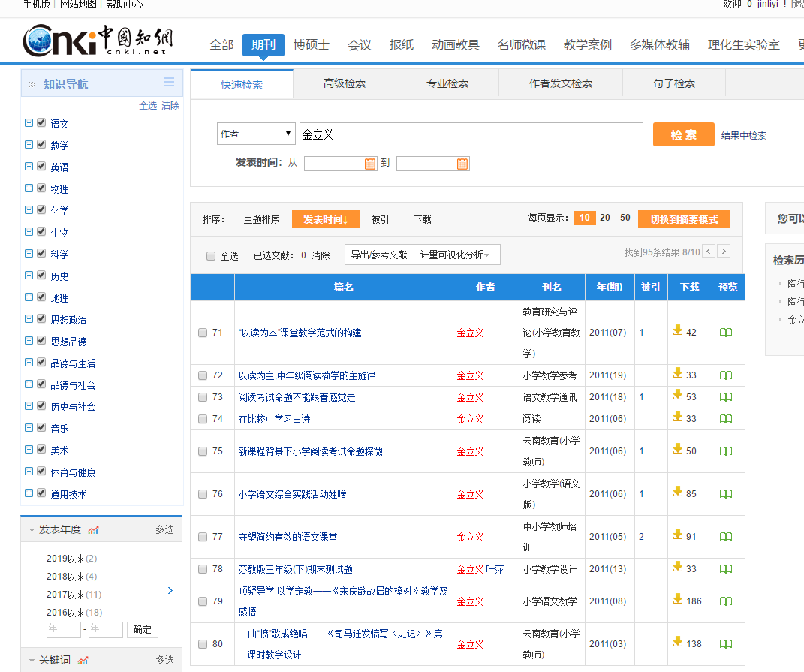Expand the 生物 tree node
Viewport: 804px width, 672px height.
[x=29, y=232]
